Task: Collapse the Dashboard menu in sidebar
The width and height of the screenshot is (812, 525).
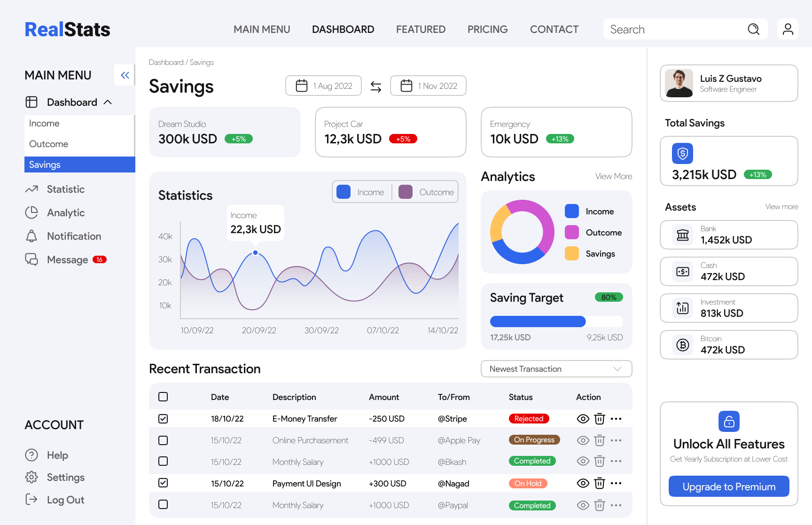Action: click(x=108, y=102)
